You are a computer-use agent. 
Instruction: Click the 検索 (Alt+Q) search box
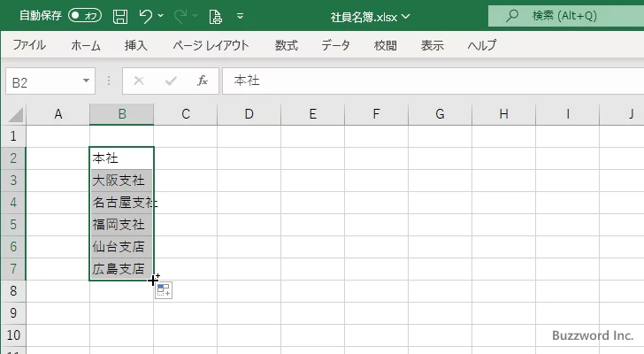[x=566, y=16]
